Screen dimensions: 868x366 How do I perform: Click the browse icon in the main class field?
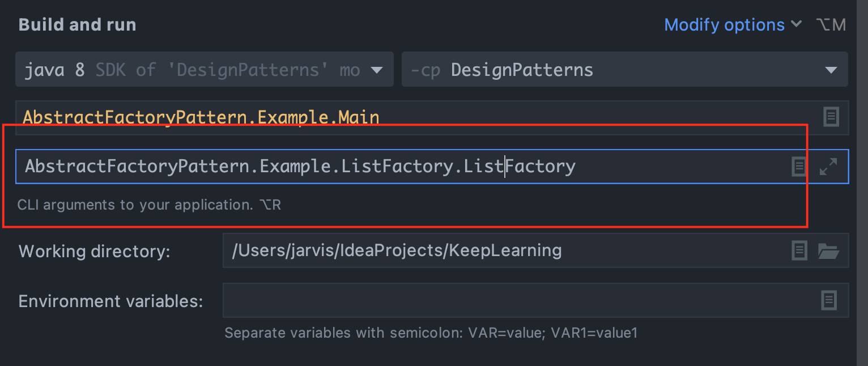tap(831, 117)
